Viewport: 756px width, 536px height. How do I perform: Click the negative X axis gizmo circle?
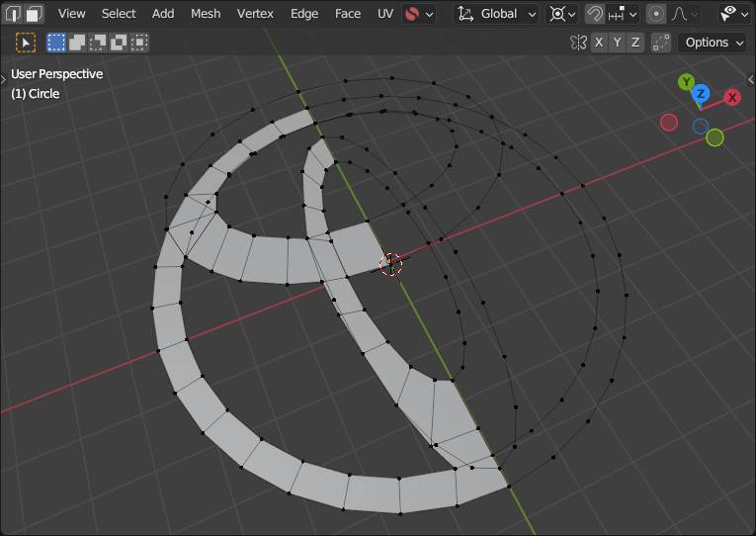(669, 123)
